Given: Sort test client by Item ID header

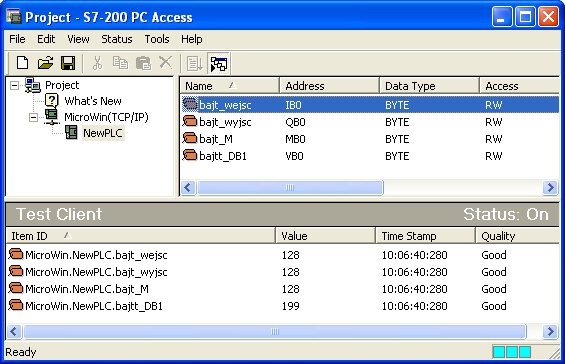Looking at the screenshot, I should point(141,236).
